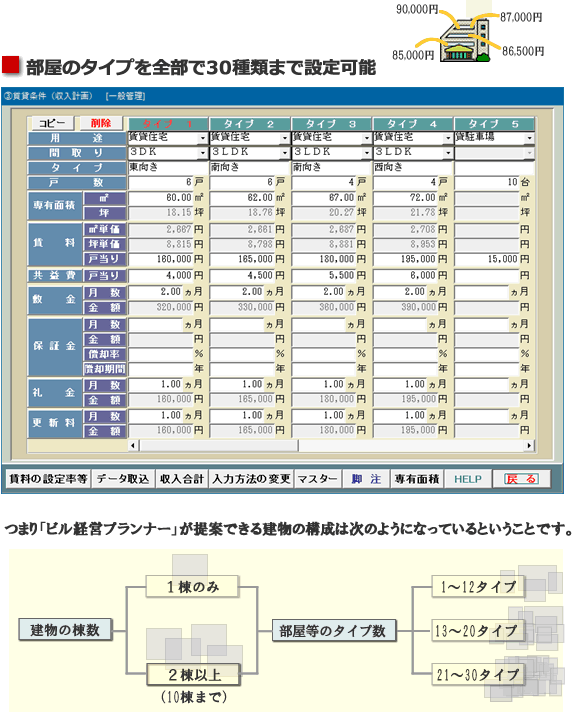
Task: Click the red 削除 delete button
Action: pos(101,123)
